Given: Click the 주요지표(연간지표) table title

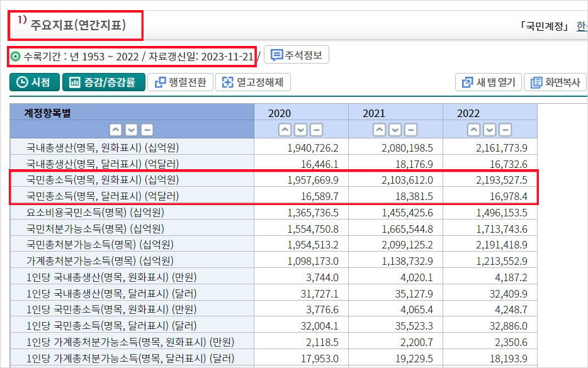Looking at the screenshot, I should pos(78,26).
